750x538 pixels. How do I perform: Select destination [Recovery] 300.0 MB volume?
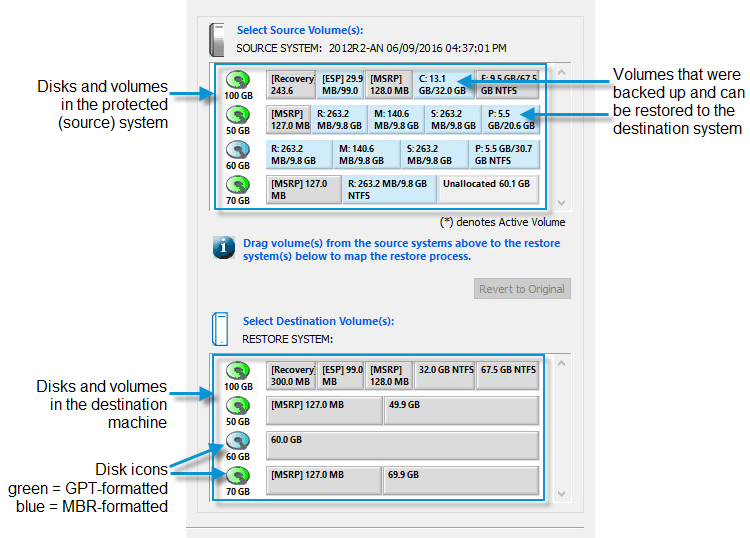(x=291, y=375)
